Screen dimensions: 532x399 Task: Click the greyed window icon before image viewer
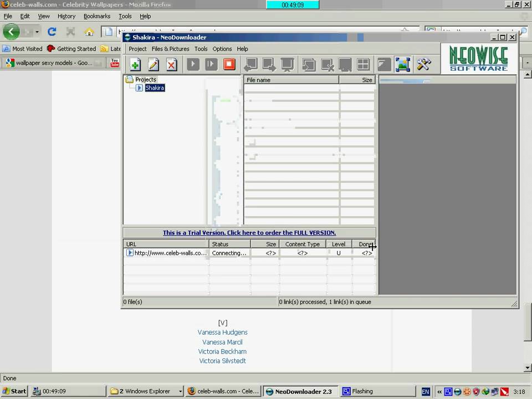pyautogui.click(x=385, y=64)
